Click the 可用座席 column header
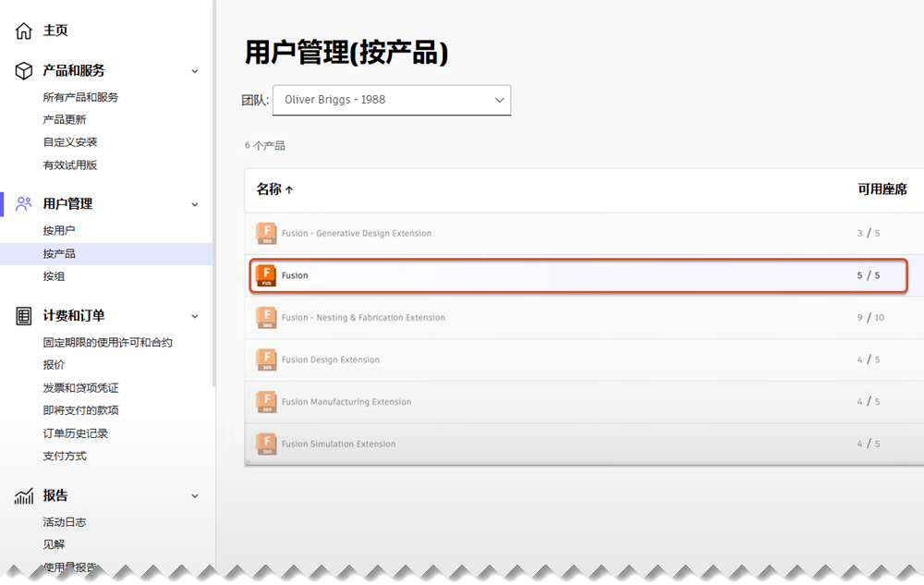The image size is (924, 585). (x=882, y=189)
